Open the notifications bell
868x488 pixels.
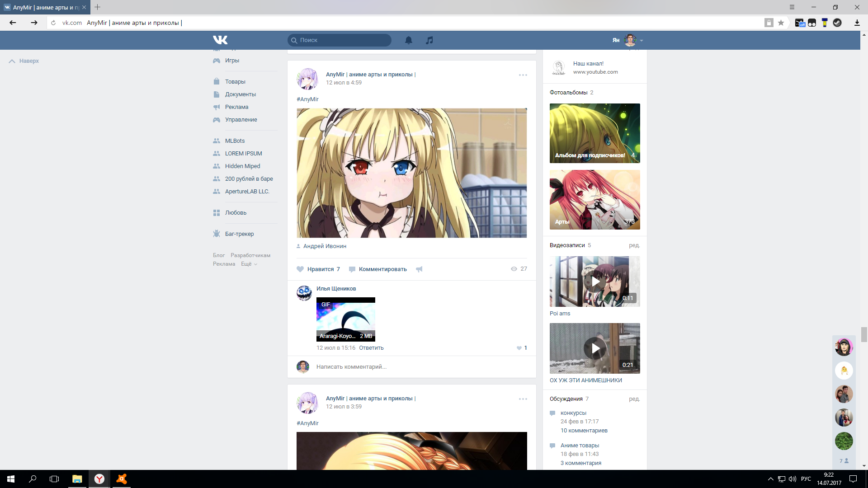[409, 40]
